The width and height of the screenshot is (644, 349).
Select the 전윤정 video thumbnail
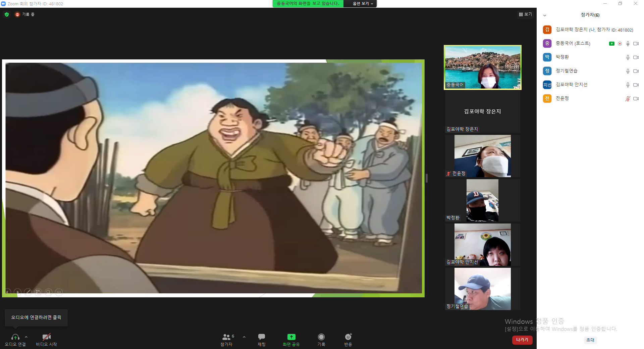[x=483, y=156]
